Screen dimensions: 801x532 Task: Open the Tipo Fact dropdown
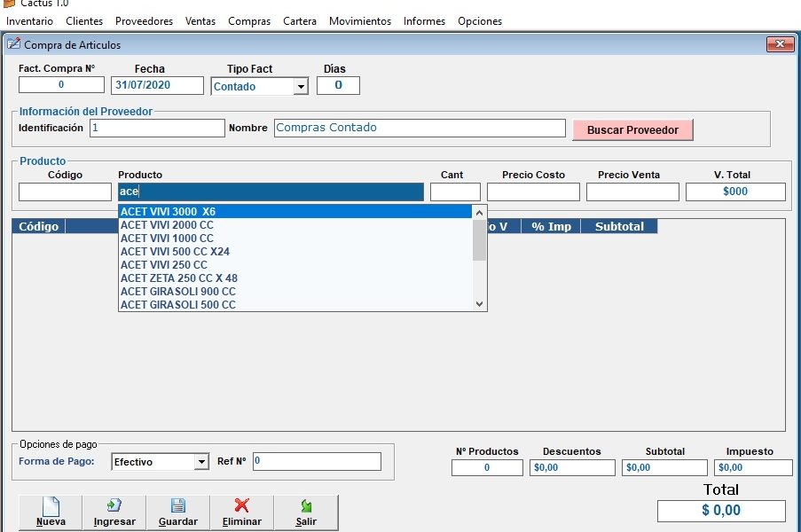coord(301,87)
